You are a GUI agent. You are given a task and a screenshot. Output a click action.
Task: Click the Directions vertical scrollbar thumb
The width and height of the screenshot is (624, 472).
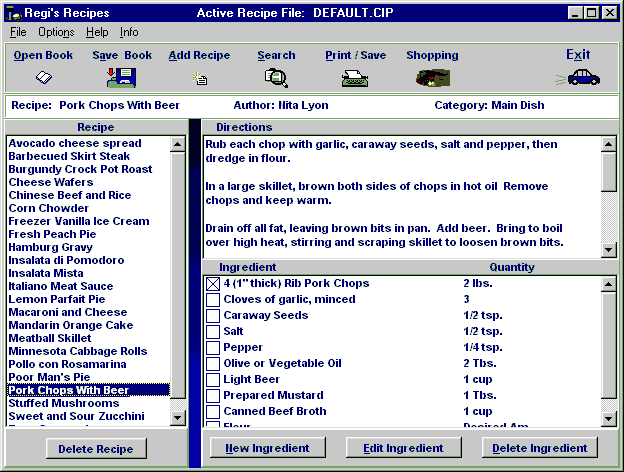coord(608,172)
